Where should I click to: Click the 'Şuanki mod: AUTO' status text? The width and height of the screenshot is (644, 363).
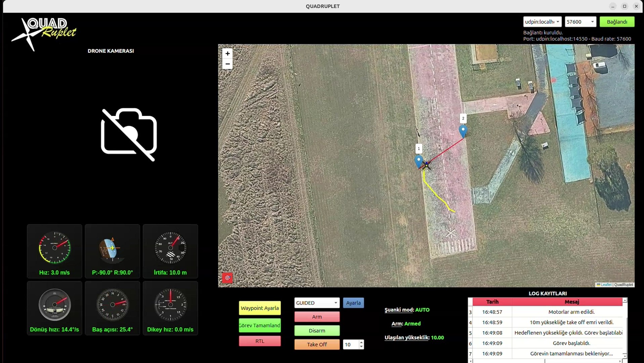pos(407,310)
